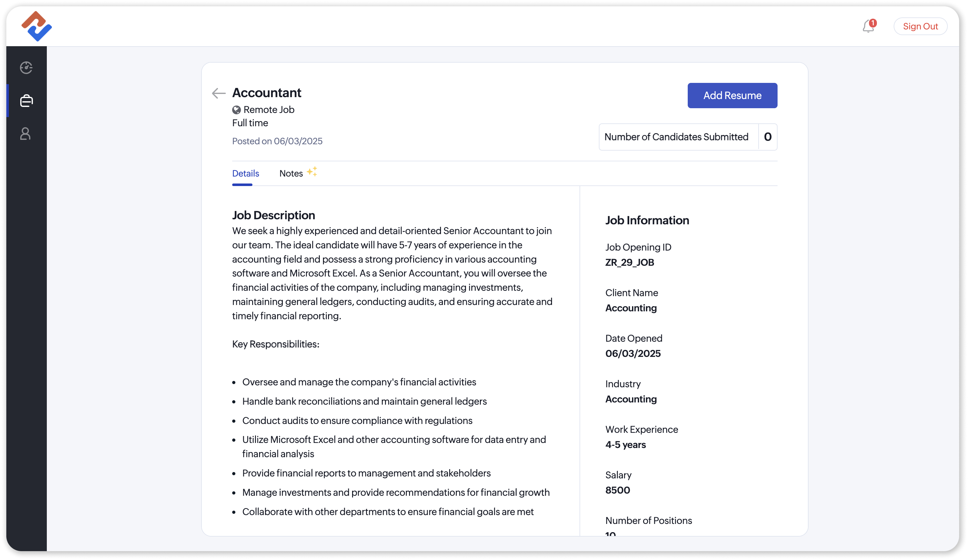968x560 pixels.
Task: Click the Accountant job title heading
Action: click(x=267, y=93)
